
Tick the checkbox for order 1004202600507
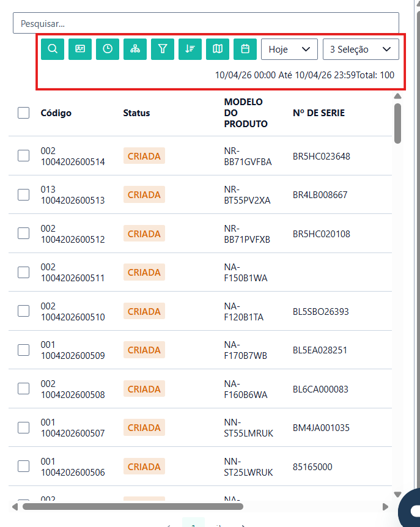click(x=24, y=427)
